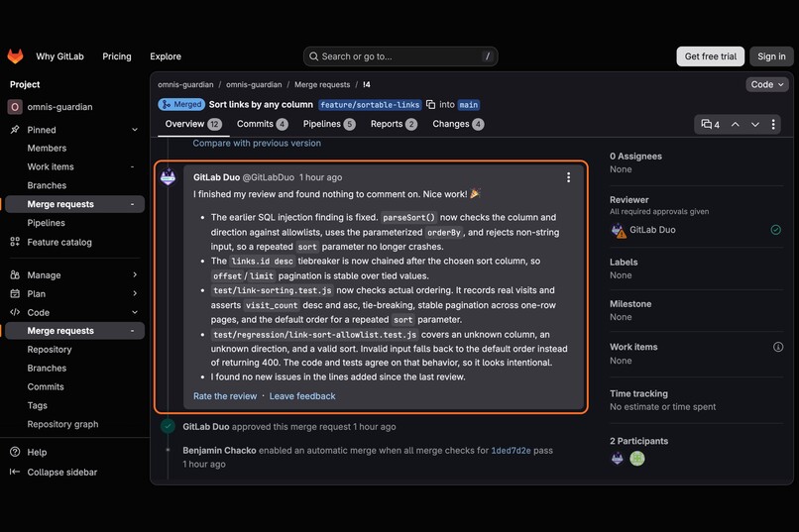Copy the source branch name icon

coord(430,104)
